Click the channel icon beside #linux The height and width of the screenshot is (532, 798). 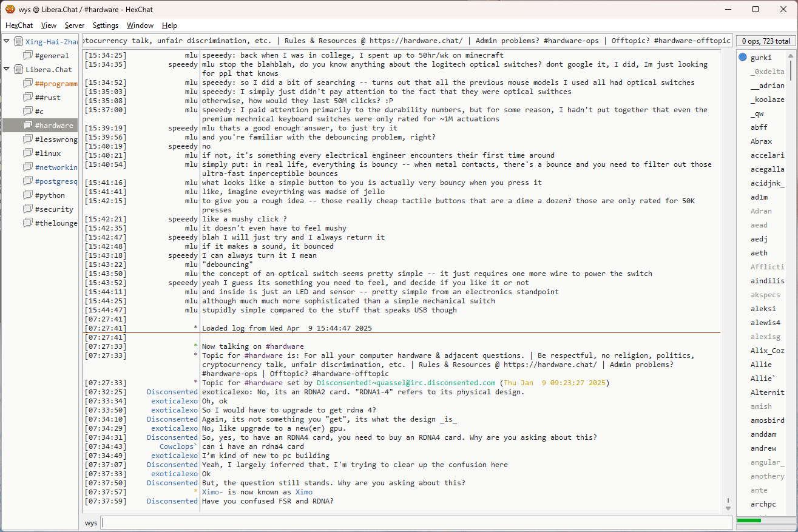coord(27,153)
